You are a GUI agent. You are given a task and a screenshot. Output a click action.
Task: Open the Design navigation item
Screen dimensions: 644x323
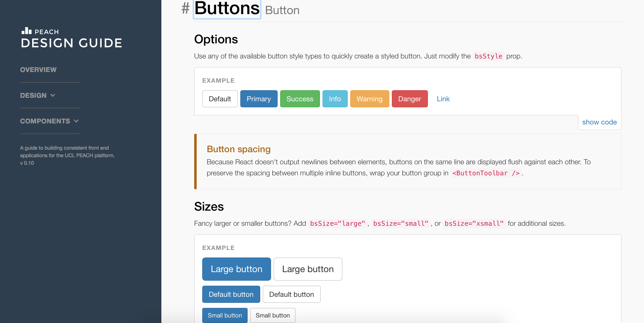tap(33, 95)
